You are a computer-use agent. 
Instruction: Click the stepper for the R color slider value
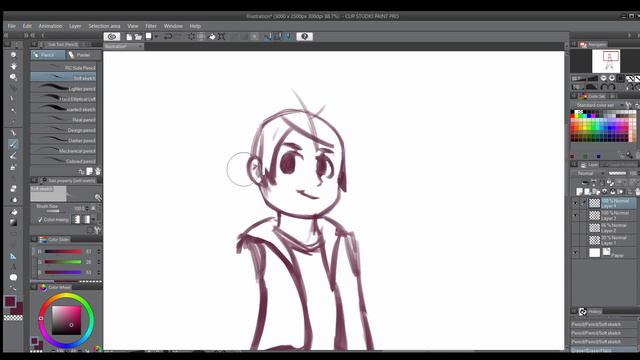point(99,252)
